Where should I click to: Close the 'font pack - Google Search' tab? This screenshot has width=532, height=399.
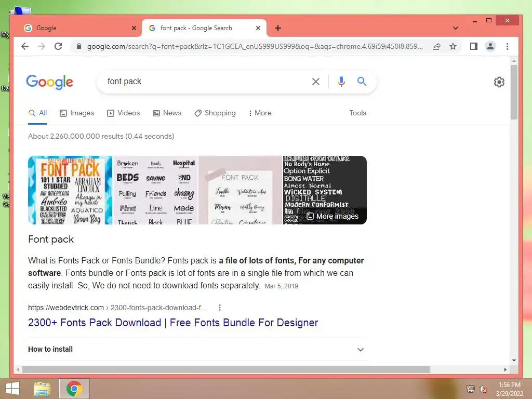pyautogui.click(x=258, y=28)
